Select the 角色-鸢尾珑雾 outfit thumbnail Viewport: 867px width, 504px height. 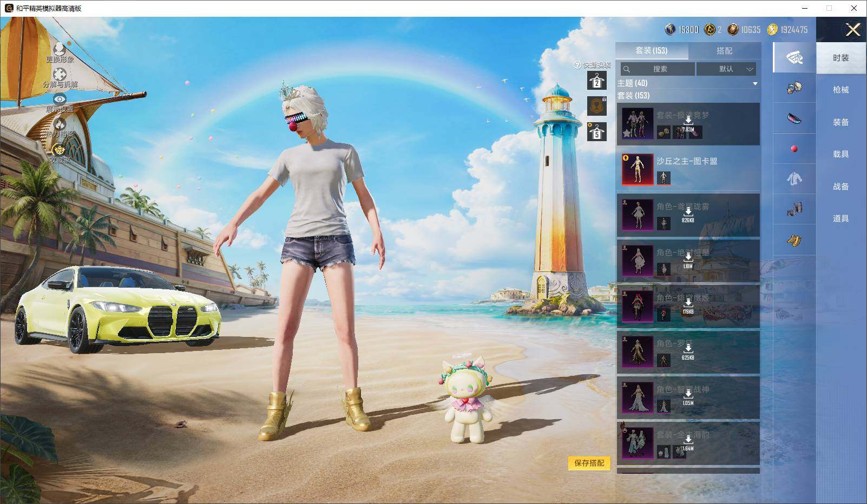[x=638, y=215]
